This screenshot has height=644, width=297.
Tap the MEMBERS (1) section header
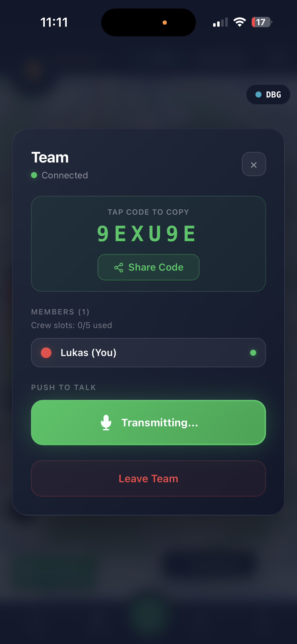60,312
